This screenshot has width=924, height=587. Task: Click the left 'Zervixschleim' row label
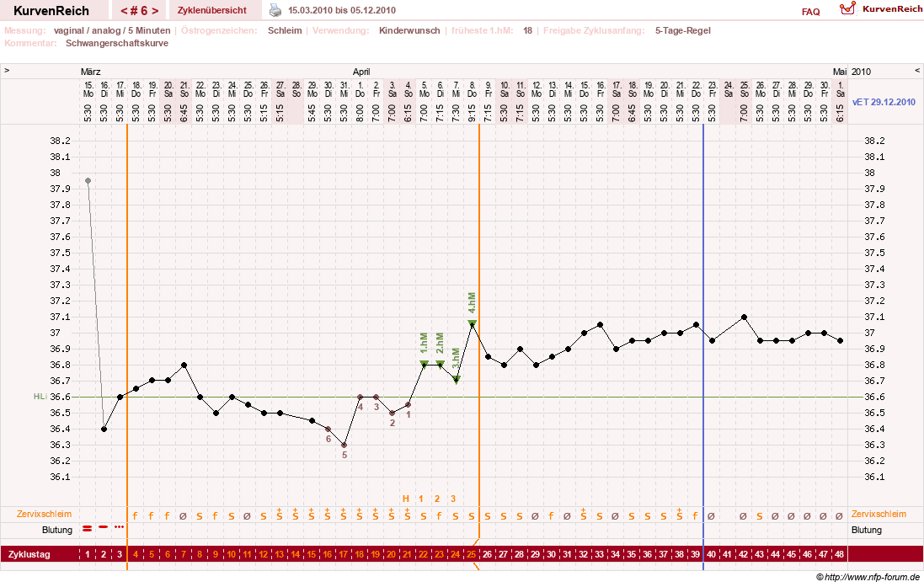tap(44, 514)
